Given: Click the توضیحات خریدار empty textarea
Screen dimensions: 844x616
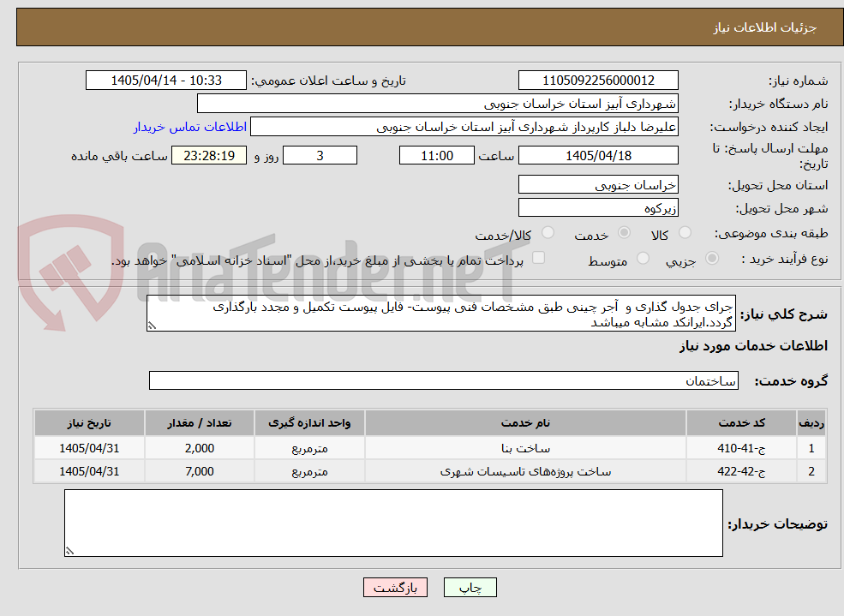Looking at the screenshot, I should coord(393,523).
